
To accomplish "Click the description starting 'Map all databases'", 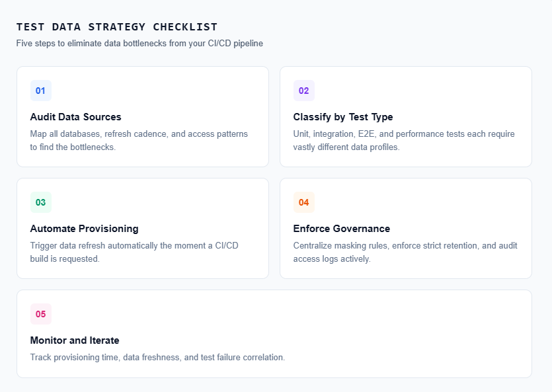I will [139, 140].
